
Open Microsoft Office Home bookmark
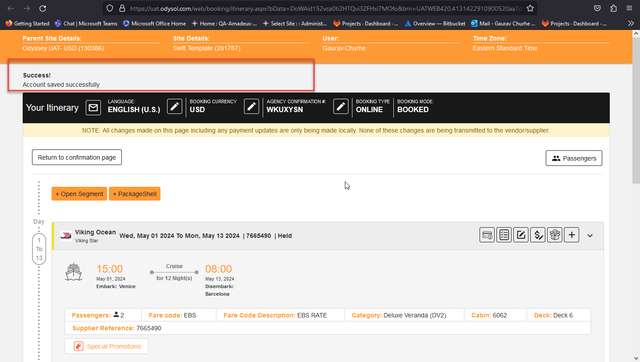click(x=154, y=23)
